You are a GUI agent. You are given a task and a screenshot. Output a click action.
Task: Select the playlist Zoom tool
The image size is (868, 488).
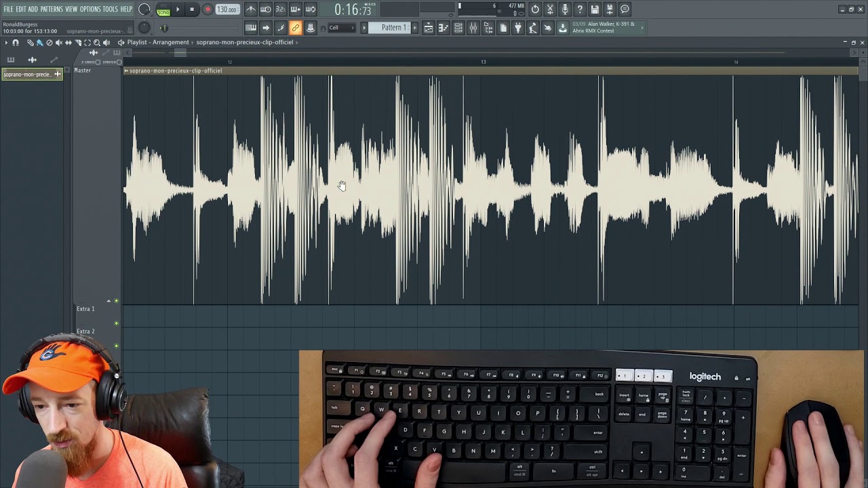click(x=96, y=43)
